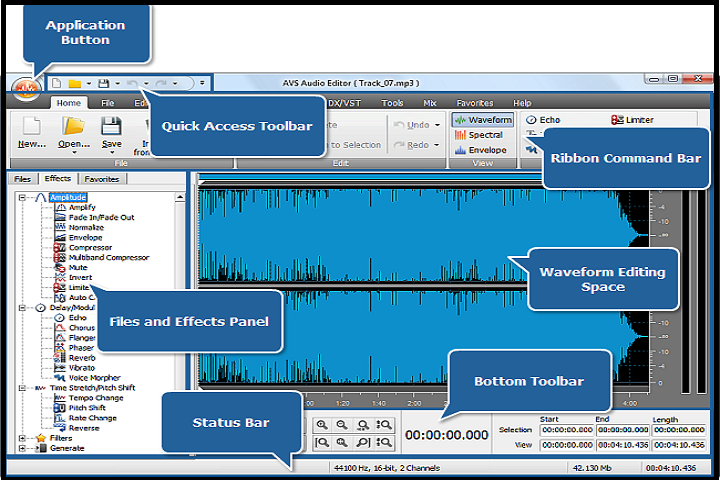This screenshot has width=720, height=480.
Task: Choose the Multiband Compressor effect
Action: point(108,257)
